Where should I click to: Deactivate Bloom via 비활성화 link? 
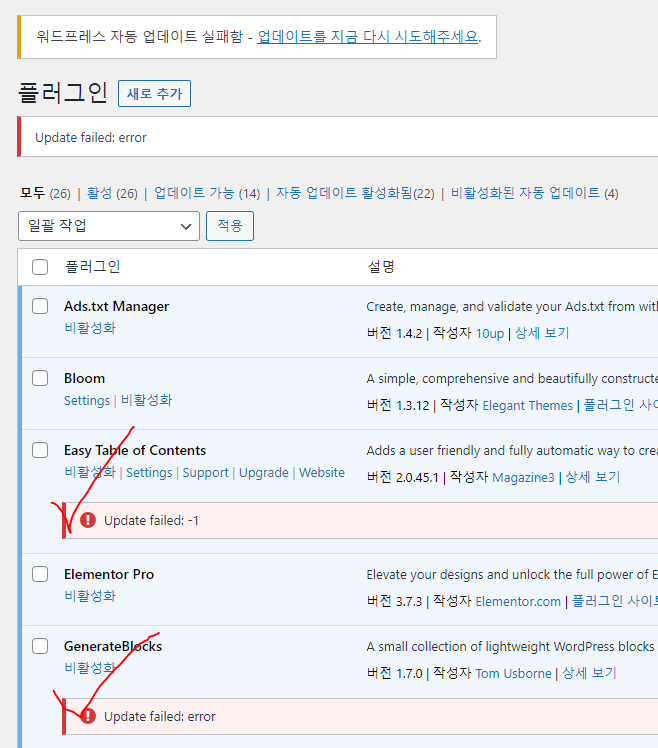coord(146,400)
